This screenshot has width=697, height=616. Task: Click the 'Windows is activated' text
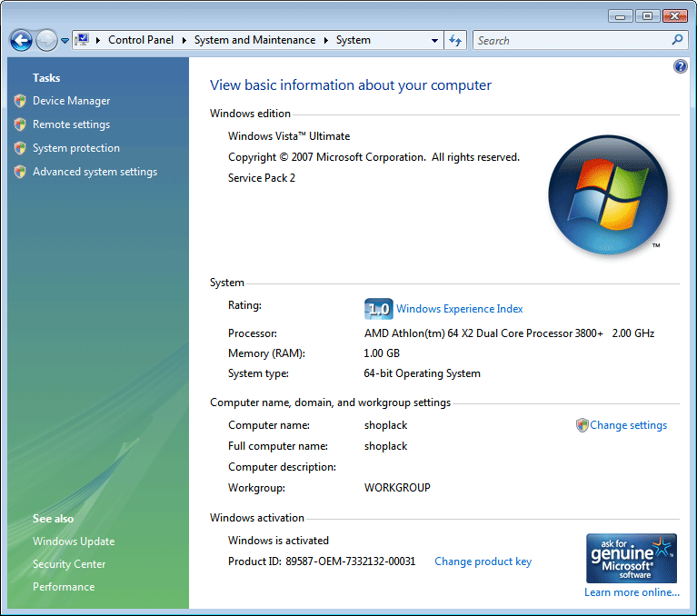[x=278, y=541]
